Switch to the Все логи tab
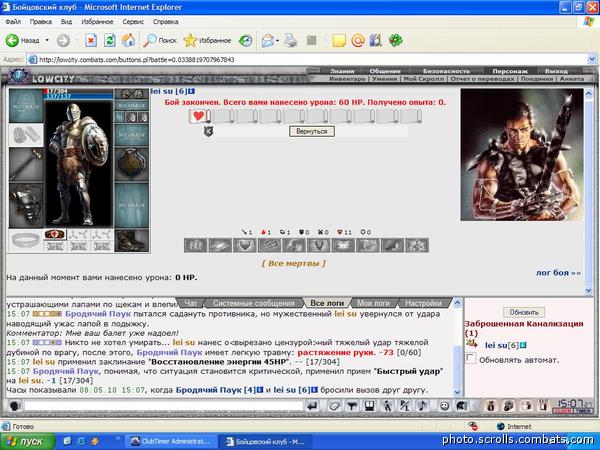Viewport: 600px width, 450px height. pyautogui.click(x=327, y=303)
